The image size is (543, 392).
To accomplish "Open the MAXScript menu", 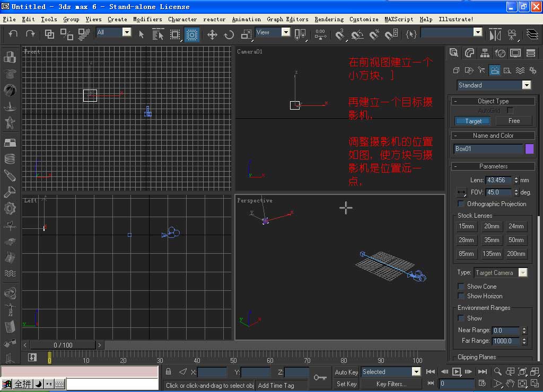I will 399,20.
